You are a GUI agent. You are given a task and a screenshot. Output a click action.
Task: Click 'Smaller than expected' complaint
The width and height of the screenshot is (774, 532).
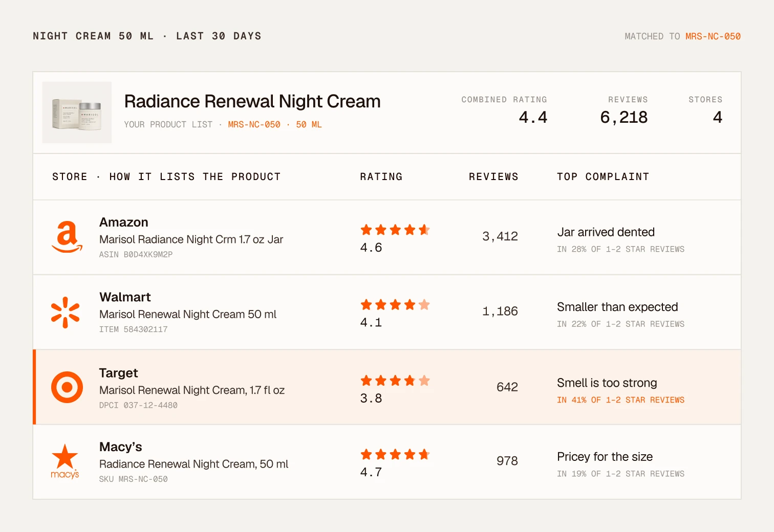[x=617, y=307]
